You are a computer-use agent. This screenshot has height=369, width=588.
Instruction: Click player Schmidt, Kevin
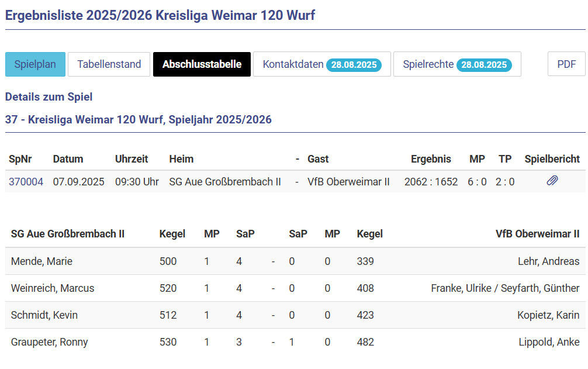point(44,315)
